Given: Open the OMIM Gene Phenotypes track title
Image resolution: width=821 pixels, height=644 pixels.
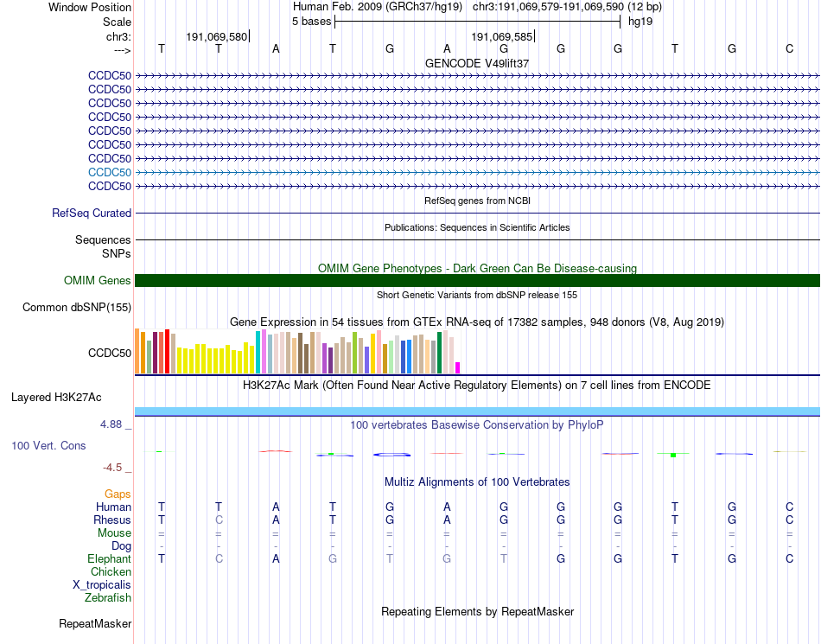Looking at the screenshot, I should [477, 268].
